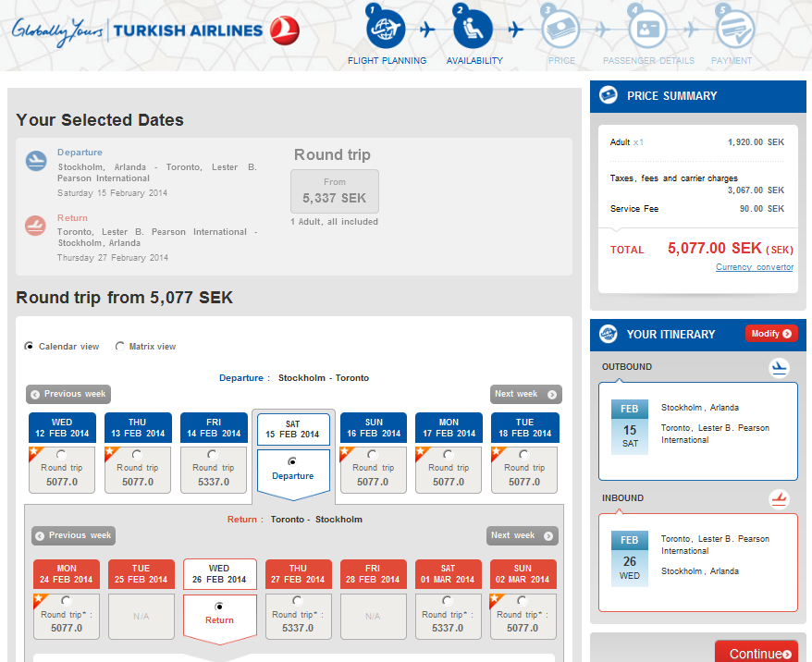This screenshot has height=662, width=812.
Task: Show return Next week dates
Action: coord(522,535)
